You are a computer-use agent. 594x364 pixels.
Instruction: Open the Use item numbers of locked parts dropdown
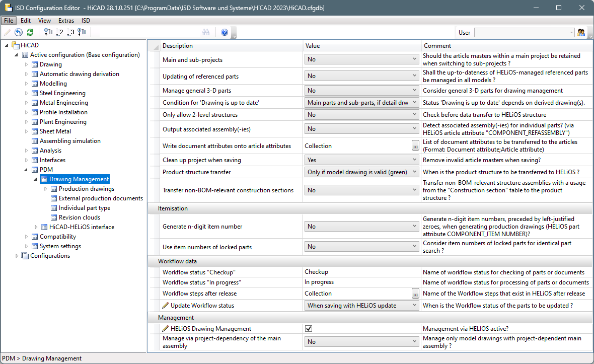click(x=362, y=247)
